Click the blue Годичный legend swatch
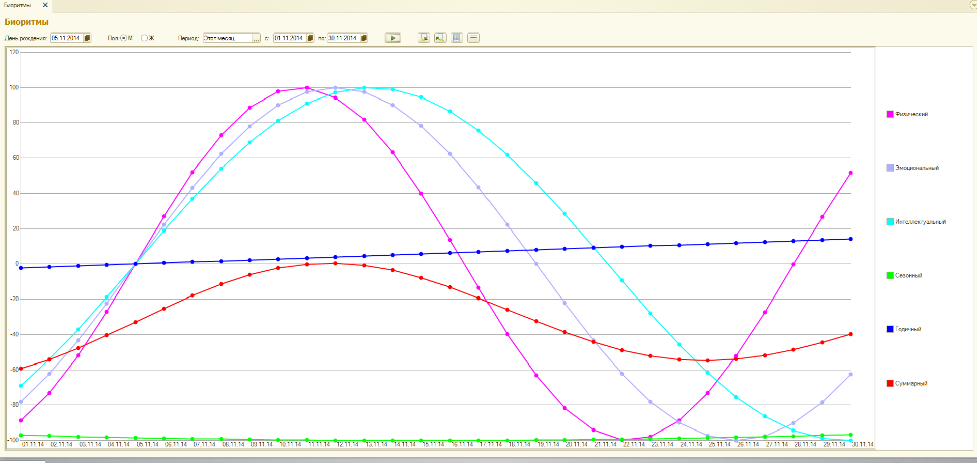The image size is (980, 464). point(890,329)
